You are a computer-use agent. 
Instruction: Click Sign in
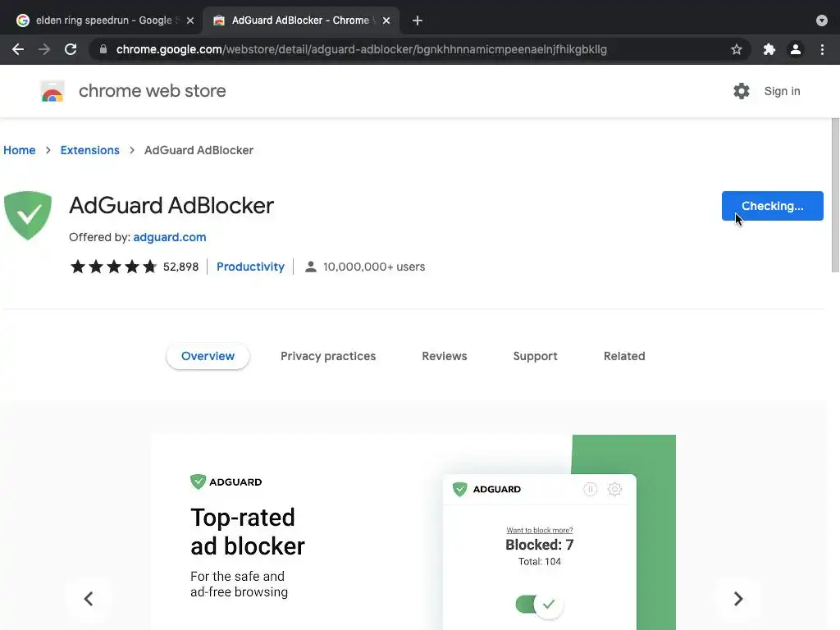click(x=782, y=91)
